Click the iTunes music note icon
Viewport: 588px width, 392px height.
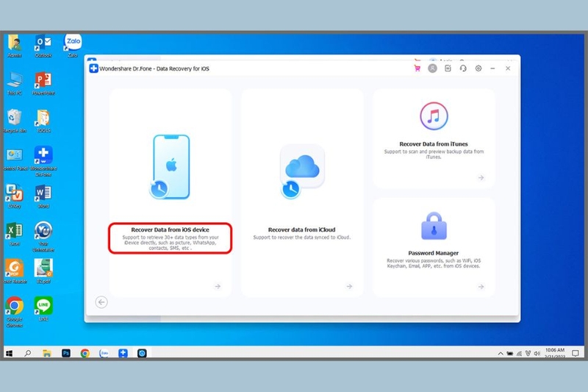click(434, 116)
